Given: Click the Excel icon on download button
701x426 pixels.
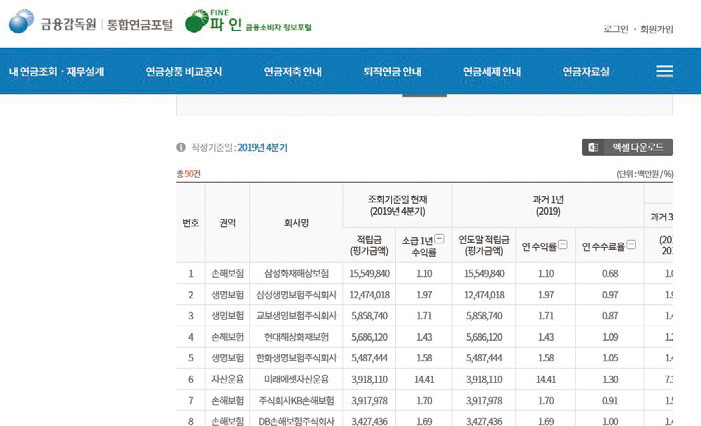Looking at the screenshot, I should tap(594, 147).
